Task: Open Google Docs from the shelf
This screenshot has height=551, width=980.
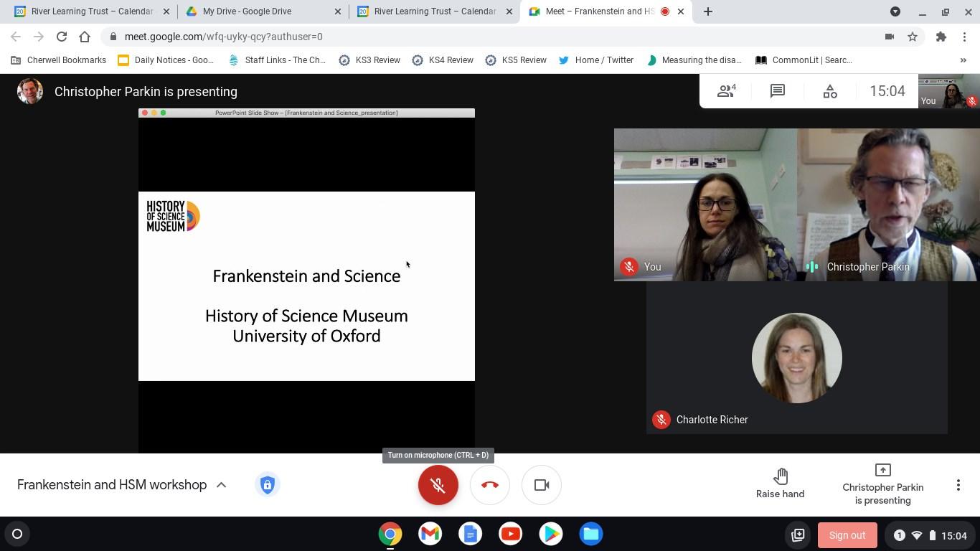Action: [x=471, y=534]
